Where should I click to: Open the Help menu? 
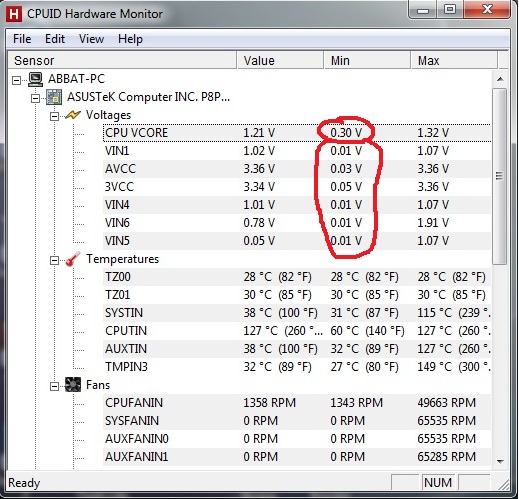point(130,39)
